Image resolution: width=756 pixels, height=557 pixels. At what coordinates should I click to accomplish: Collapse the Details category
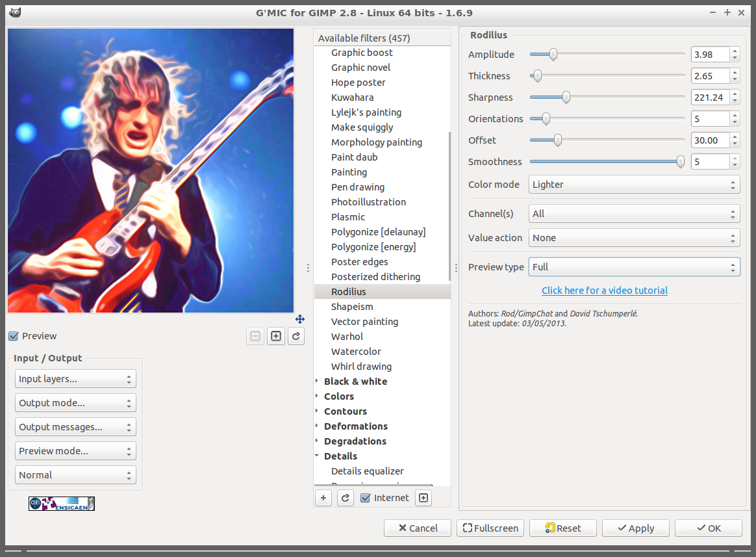(317, 456)
